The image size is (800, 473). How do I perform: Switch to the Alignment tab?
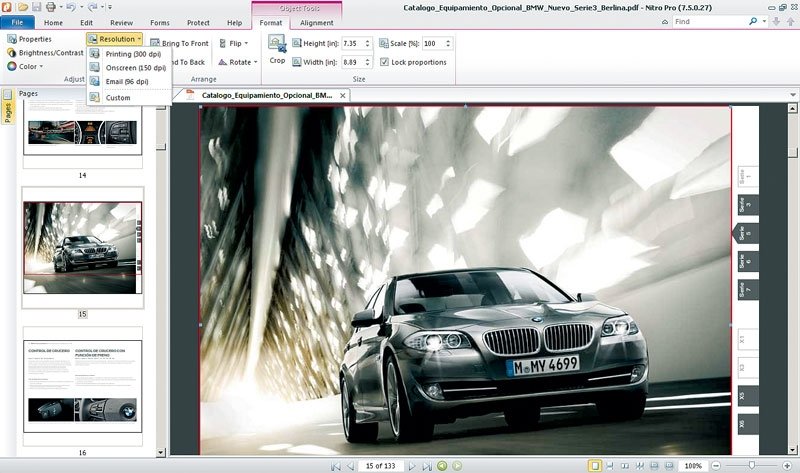[316, 23]
